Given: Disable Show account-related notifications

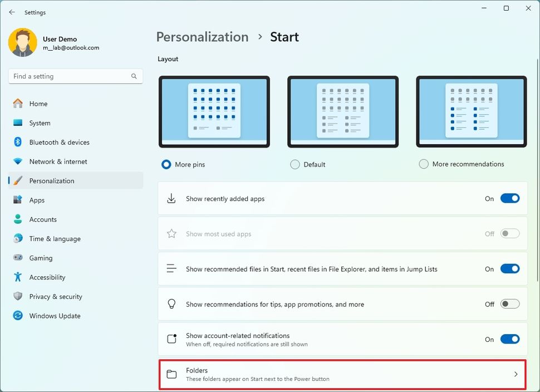Looking at the screenshot, I should tap(510, 339).
